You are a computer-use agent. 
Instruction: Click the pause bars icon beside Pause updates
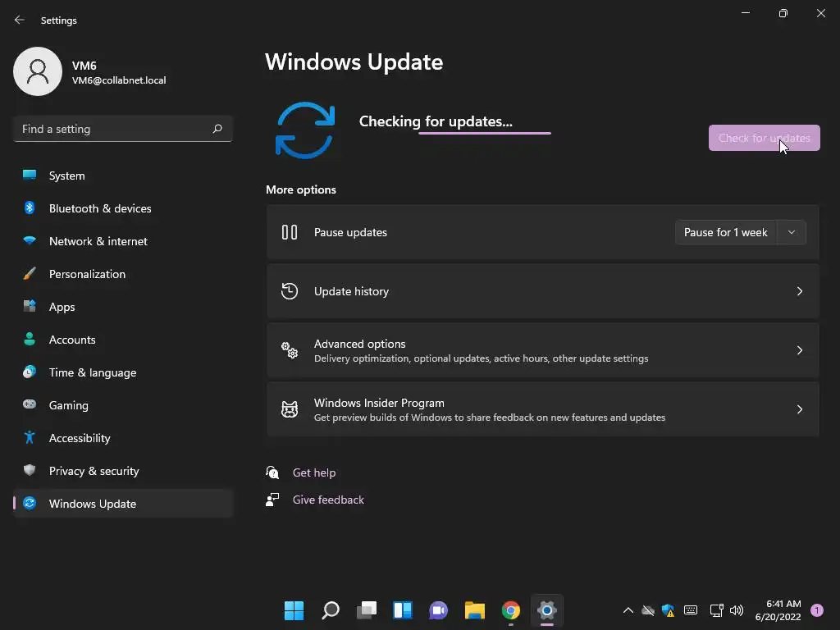click(290, 232)
